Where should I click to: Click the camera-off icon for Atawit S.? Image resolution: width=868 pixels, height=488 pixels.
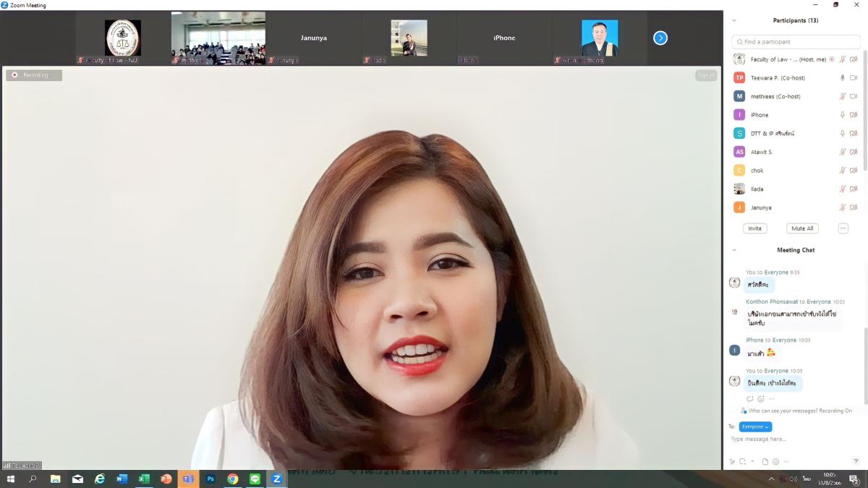click(854, 152)
